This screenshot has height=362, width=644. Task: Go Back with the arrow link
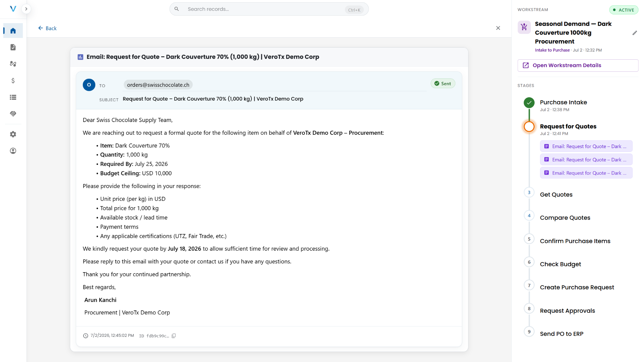tap(47, 28)
